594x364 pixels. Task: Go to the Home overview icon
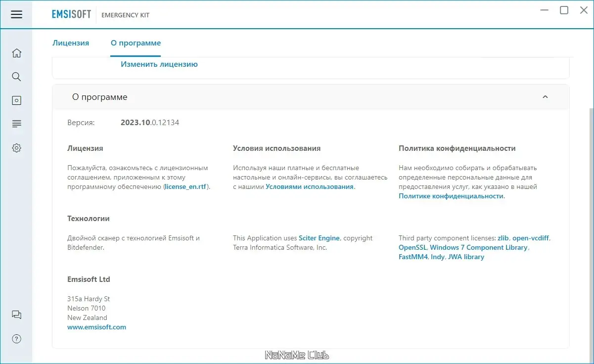16,53
